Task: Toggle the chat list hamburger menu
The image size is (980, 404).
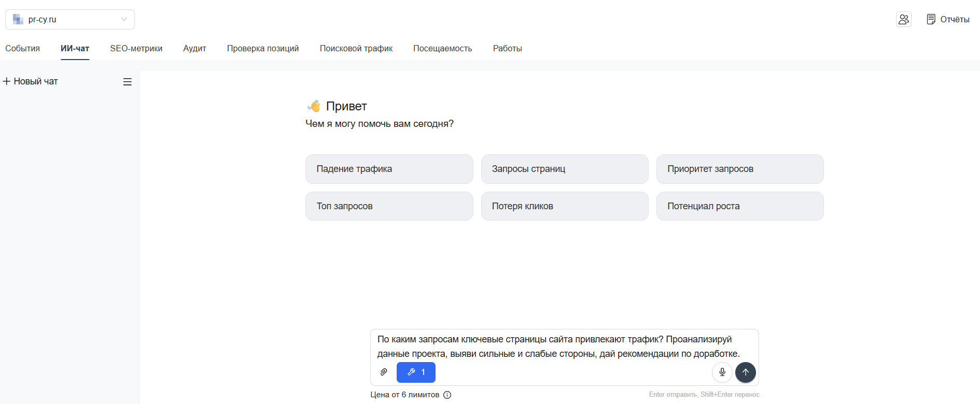Action: coord(128,82)
